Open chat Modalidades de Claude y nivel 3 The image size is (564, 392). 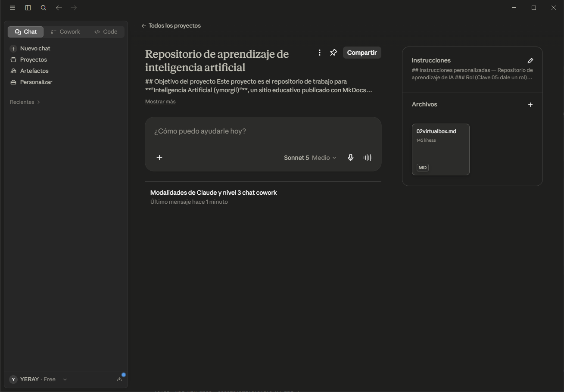263,197
